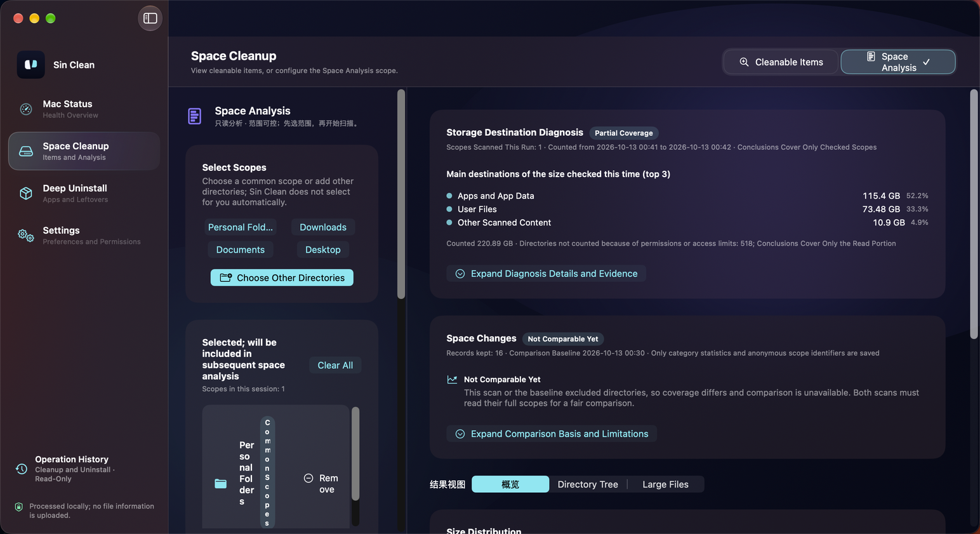Image resolution: width=980 pixels, height=534 pixels.
Task: Toggle the sidebar panel icon
Action: click(150, 18)
